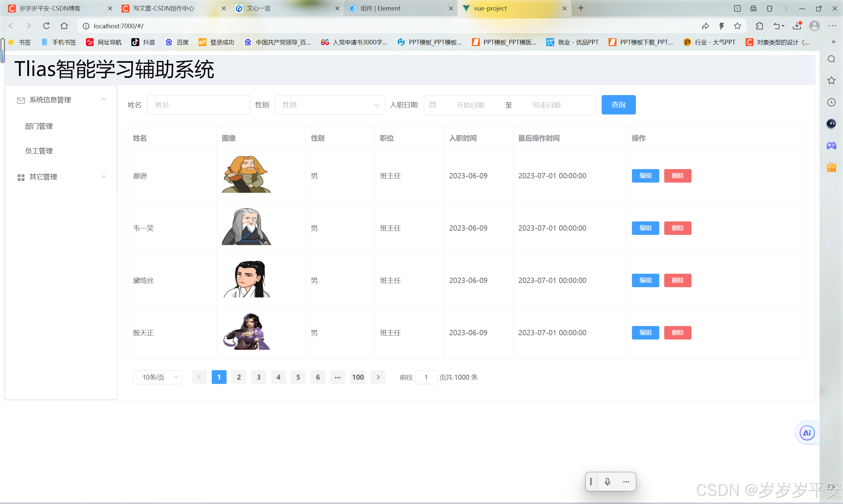
Task: Click the browser back arrow
Action: pos(11,26)
